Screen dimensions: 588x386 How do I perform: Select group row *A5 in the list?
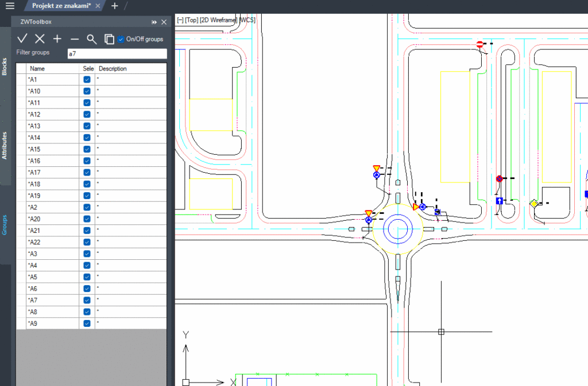(x=91, y=276)
